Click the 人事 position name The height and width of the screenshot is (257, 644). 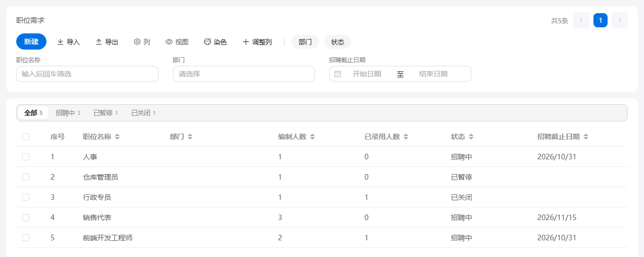90,157
